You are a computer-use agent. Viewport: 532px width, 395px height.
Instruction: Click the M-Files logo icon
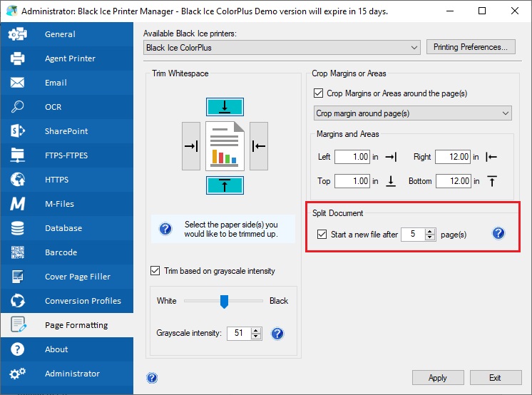tap(17, 204)
